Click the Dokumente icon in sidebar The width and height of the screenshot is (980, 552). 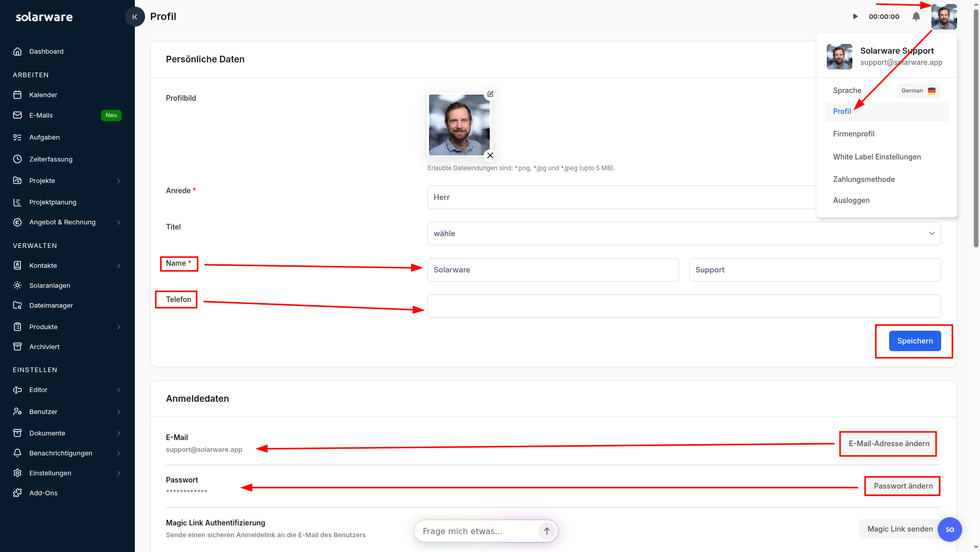click(17, 433)
